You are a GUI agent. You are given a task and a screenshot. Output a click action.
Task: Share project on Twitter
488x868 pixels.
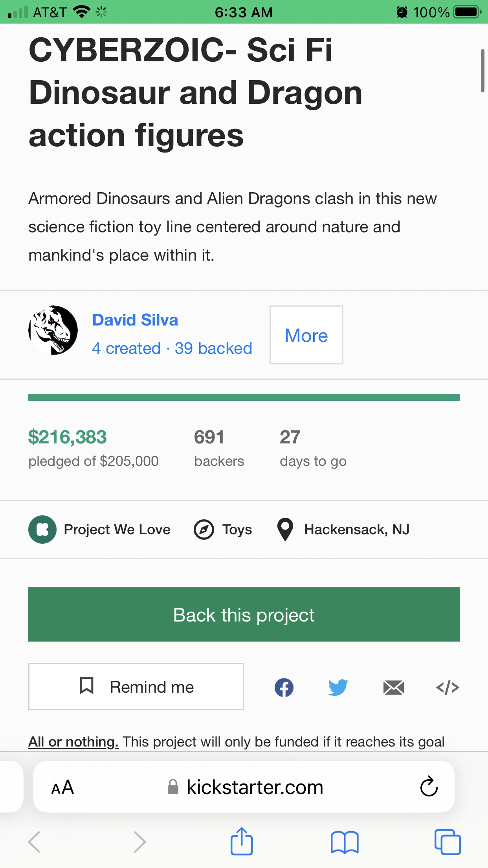point(338,687)
